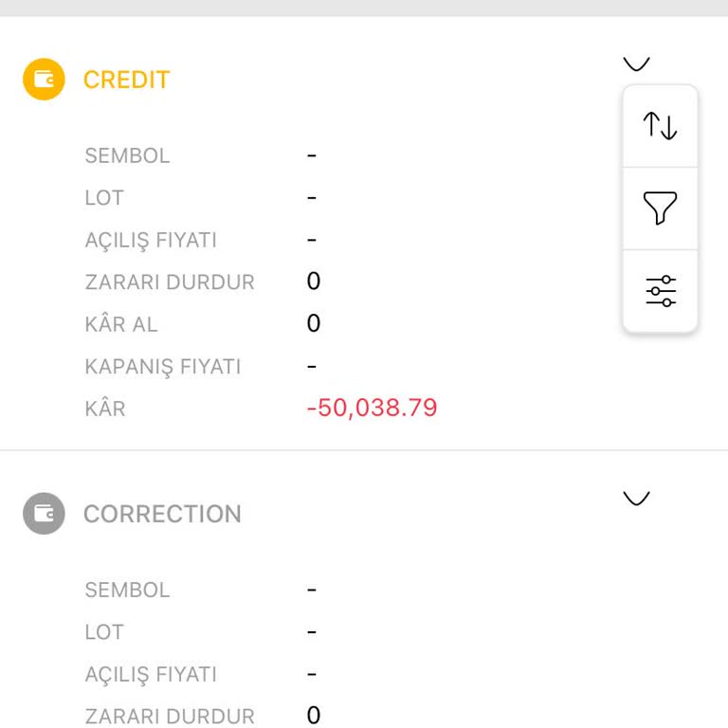728x728 pixels.
Task: Open the sliders settings option
Action: [x=660, y=291]
